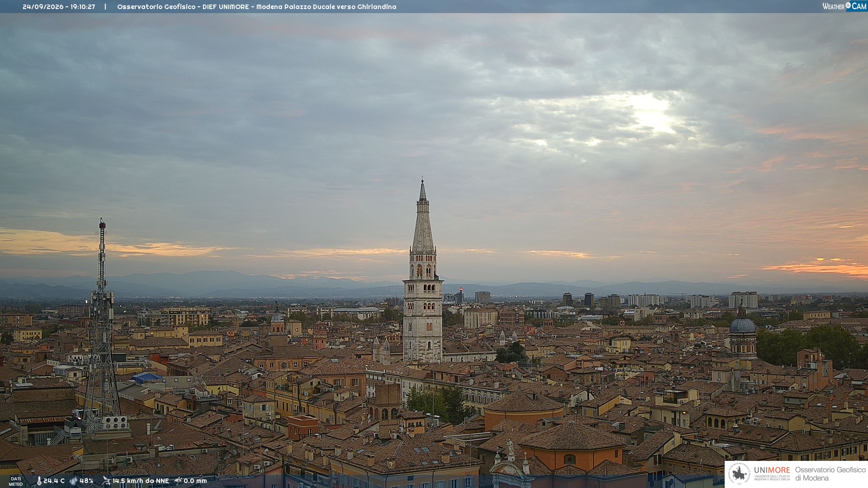This screenshot has width=868, height=488.
Task: Click the 0.0 mm rainfall value
Action: [195, 481]
